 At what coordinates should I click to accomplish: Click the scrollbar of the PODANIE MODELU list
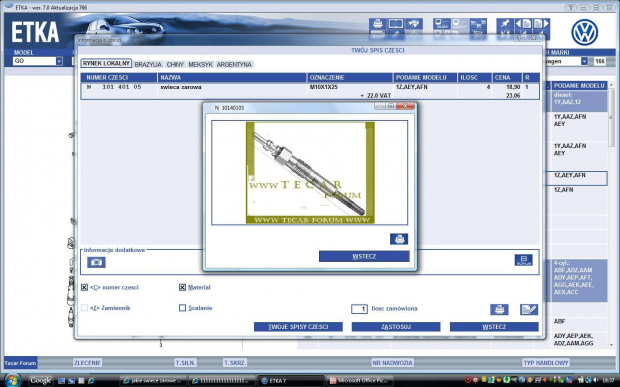coord(612,213)
